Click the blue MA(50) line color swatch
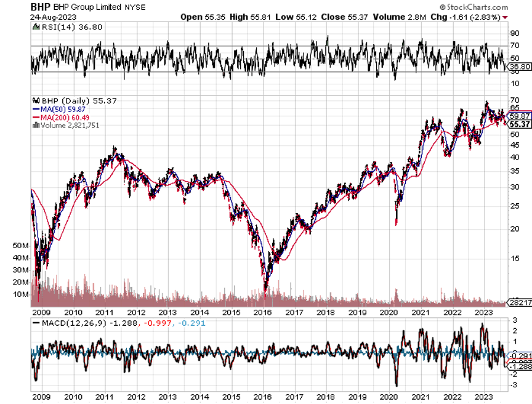 (36, 108)
